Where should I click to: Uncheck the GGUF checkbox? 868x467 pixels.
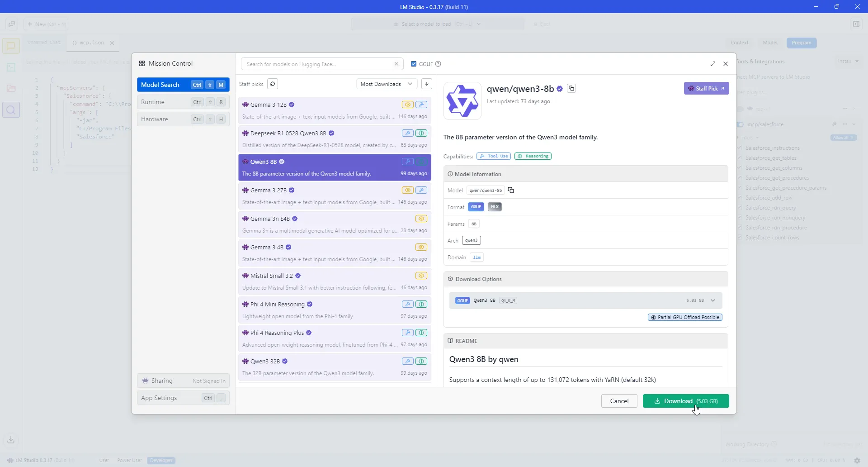[413, 64]
